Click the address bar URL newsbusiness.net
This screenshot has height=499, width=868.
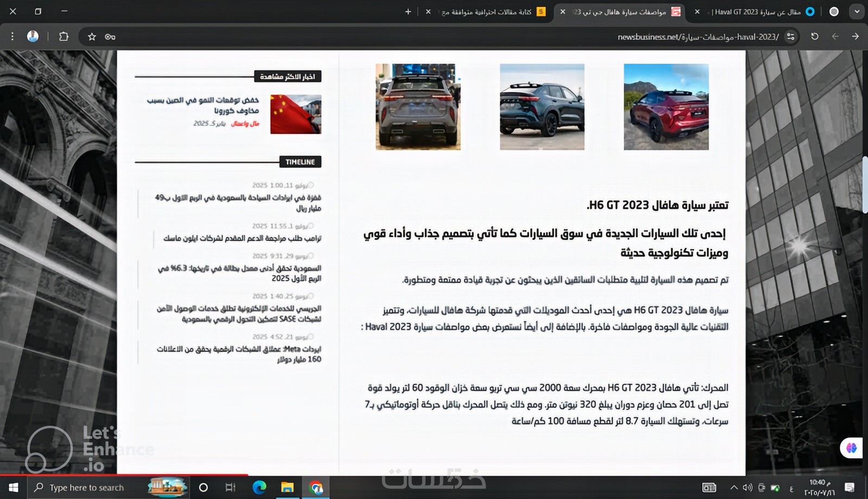698,37
